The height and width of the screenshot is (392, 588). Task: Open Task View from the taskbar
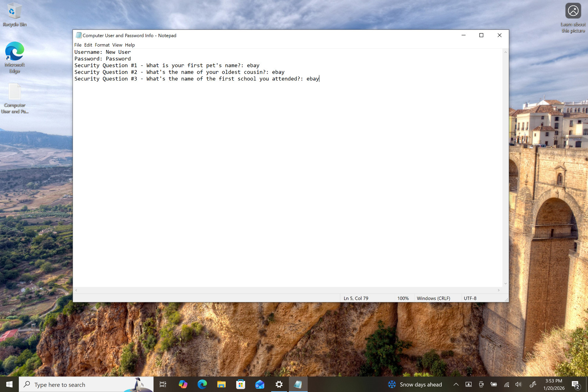(163, 384)
